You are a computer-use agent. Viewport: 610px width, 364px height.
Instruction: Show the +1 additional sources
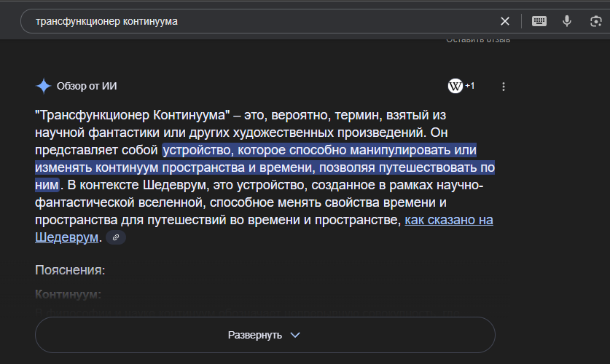click(469, 86)
